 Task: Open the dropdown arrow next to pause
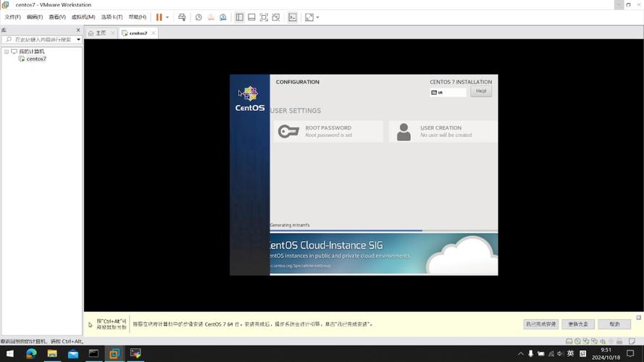[167, 17]
